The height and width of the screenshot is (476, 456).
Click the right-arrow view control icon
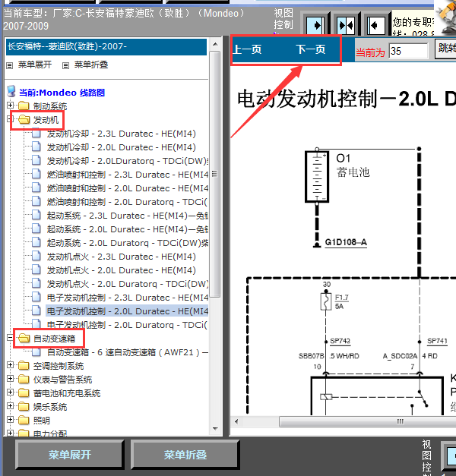(x=315, y=25)
